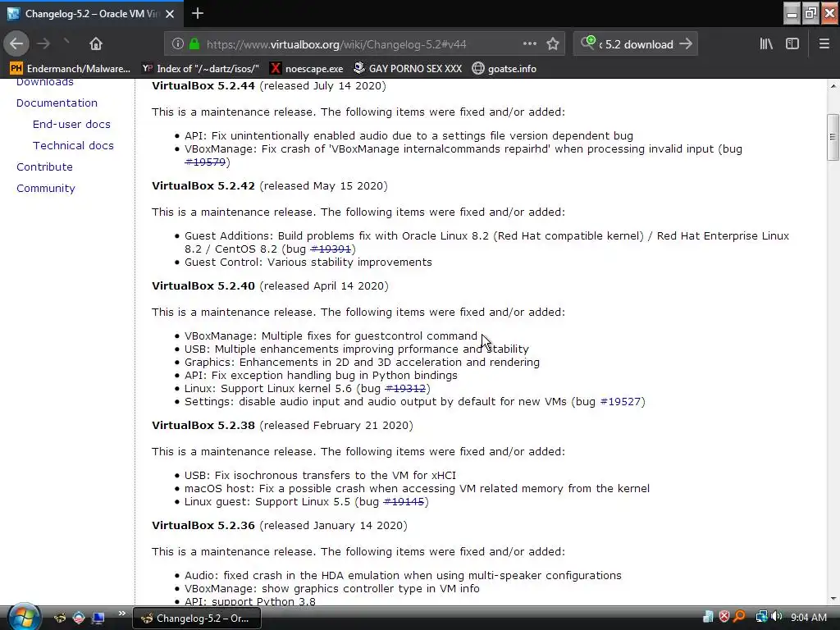Open the page actions three-dots menu
Image resolution: width=840 pixels, height=630 pixels.
pyautogui.click(x=529, y=44)
